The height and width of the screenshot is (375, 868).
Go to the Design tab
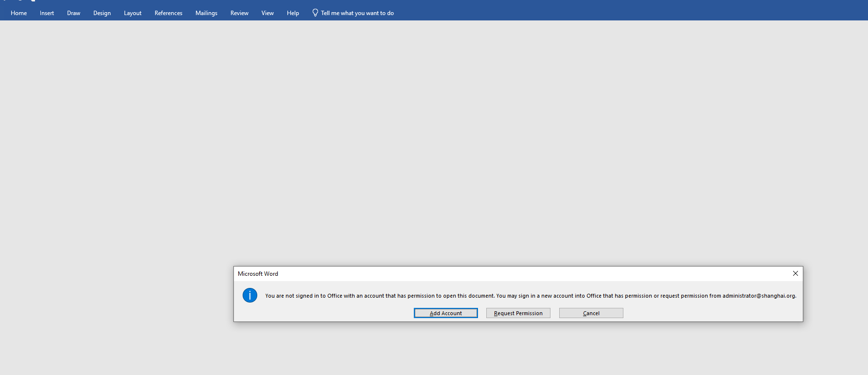coord(102,13)
